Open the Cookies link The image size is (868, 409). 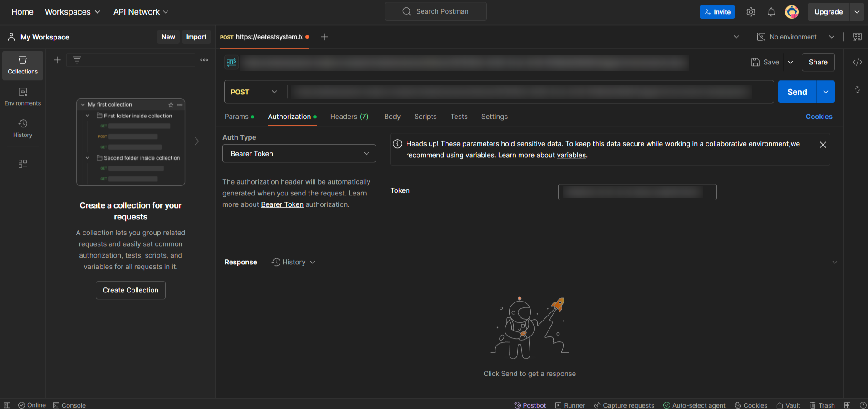[819, 117]
